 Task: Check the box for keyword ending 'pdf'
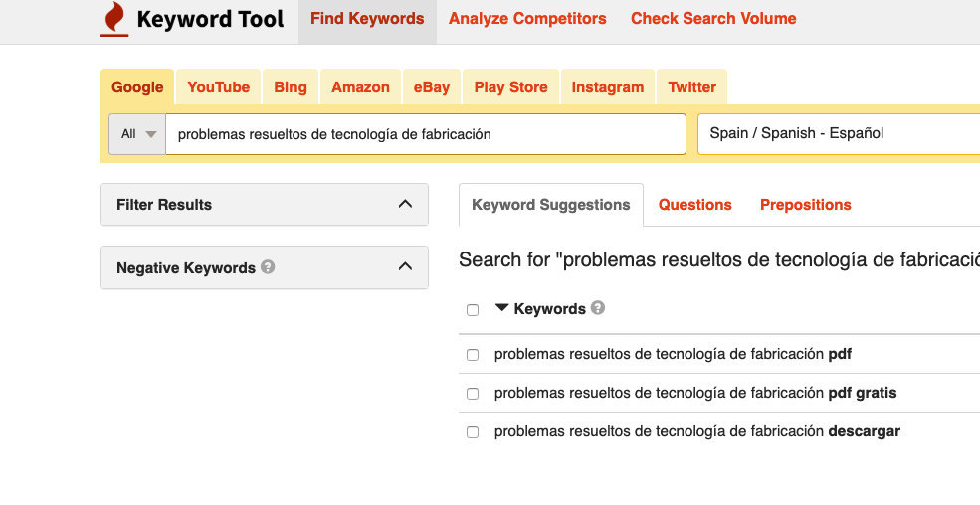pos(473,355)
